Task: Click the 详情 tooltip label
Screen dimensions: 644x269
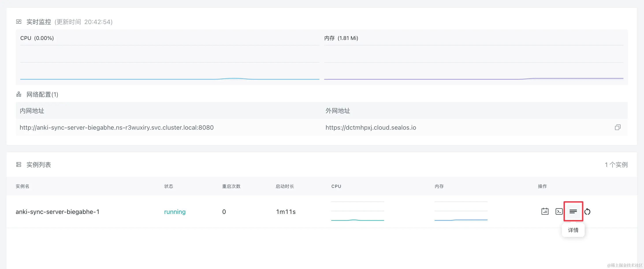Action: [x=573, y=230]
